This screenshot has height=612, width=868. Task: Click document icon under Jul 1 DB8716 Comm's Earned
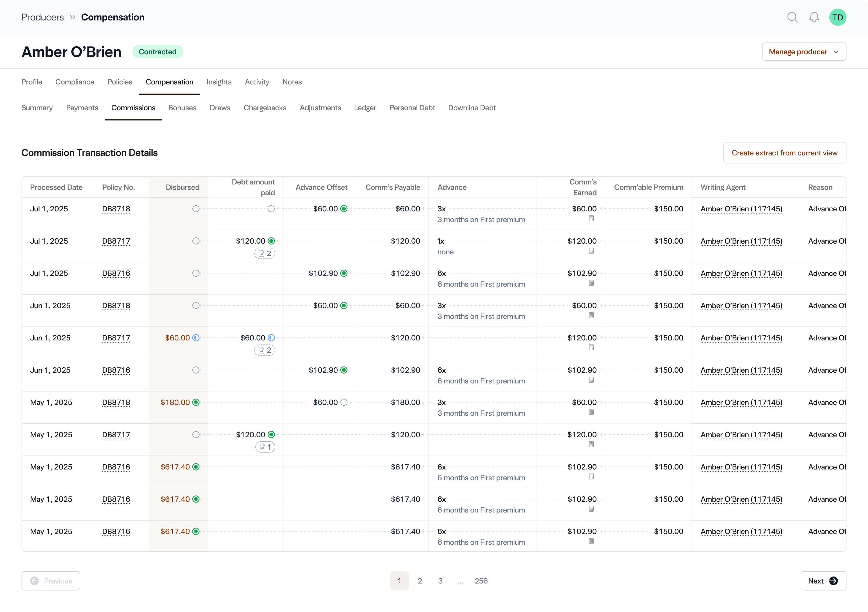point(591,283)
